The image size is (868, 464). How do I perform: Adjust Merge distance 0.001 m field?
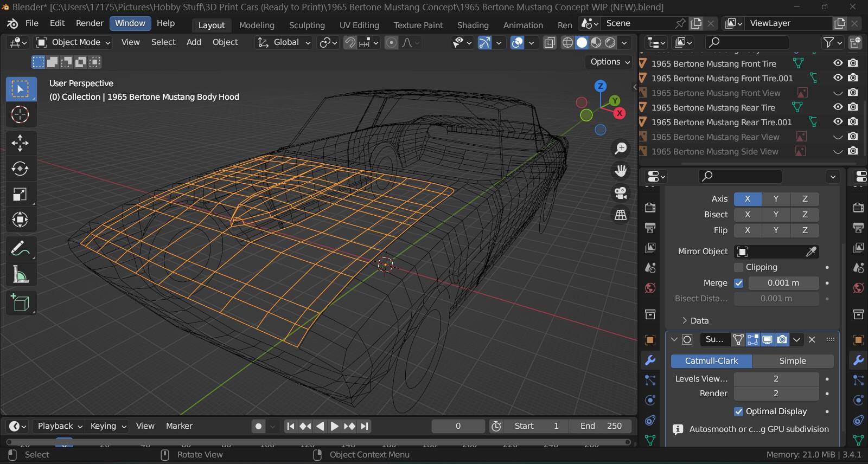click(783, 283)
